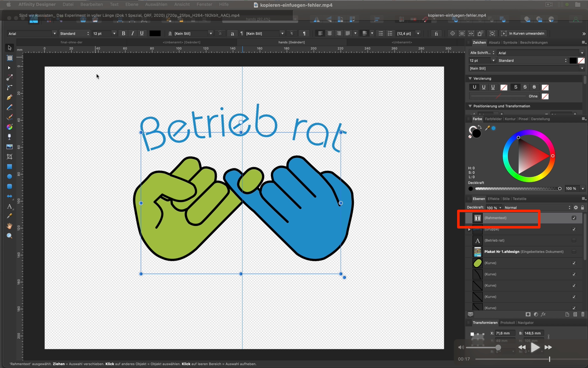
Task: Align text left
Action: 320,33
